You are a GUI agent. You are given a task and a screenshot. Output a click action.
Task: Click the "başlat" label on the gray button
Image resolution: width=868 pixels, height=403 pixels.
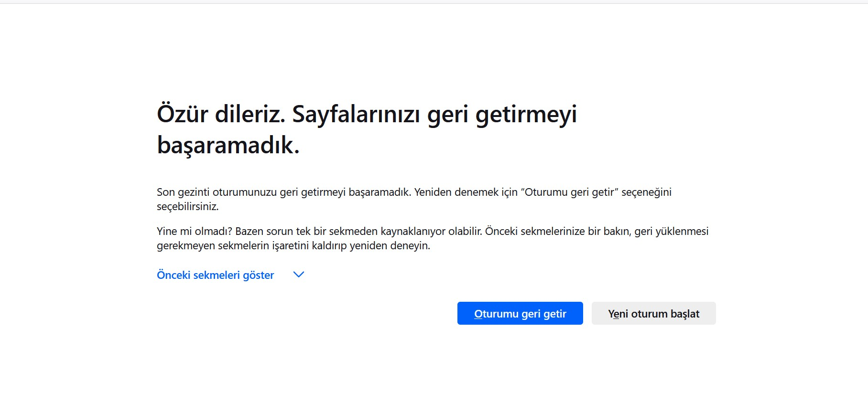685,314
